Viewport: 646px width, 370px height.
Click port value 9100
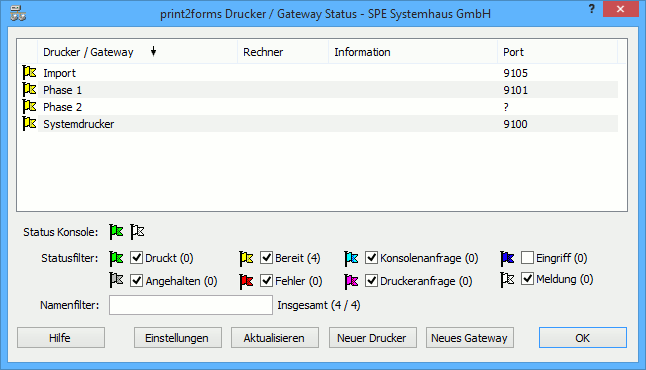tap(515, 124)
